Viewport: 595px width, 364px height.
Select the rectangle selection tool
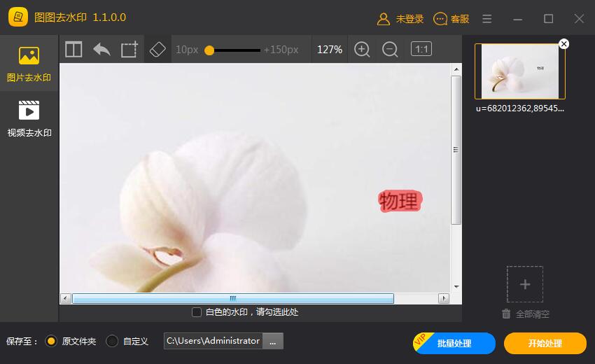tap(129, 49)
